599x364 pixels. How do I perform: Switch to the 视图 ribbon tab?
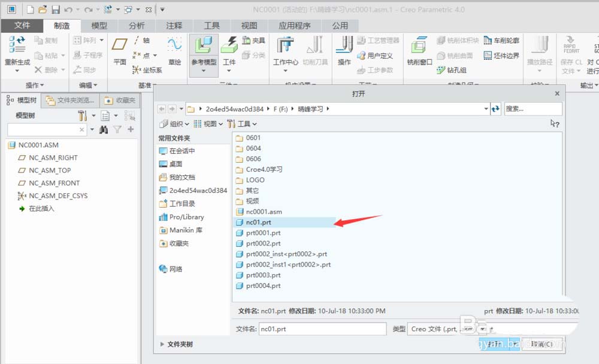pyautogui.click(x=249, y=26)
